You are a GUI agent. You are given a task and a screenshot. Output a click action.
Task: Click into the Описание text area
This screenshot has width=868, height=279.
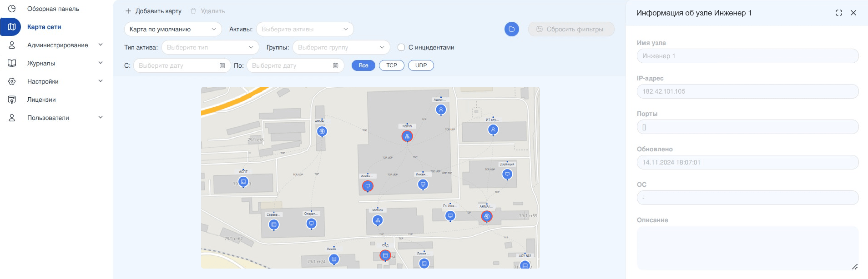pos(747,248)
